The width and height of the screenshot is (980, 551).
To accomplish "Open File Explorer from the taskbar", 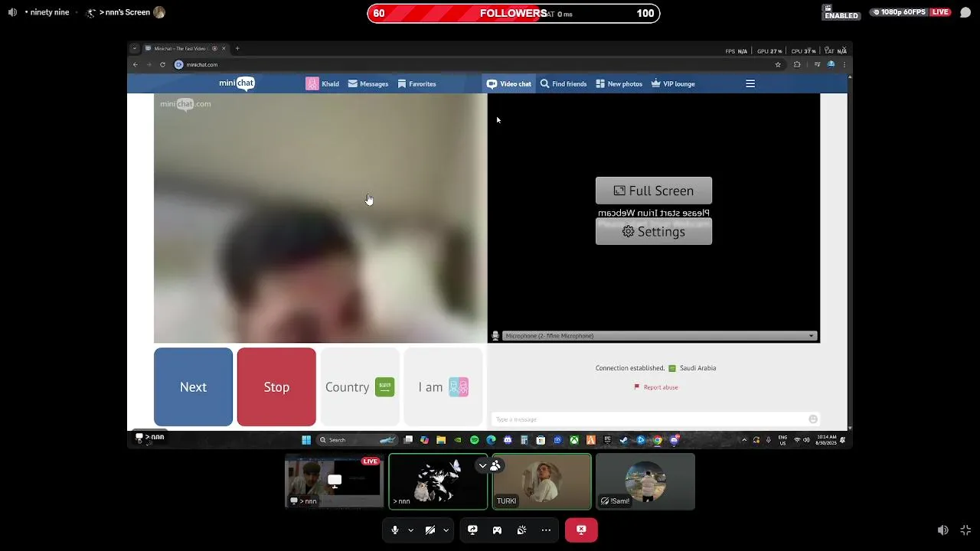I will pyautogui.click(x=441, y=440).
